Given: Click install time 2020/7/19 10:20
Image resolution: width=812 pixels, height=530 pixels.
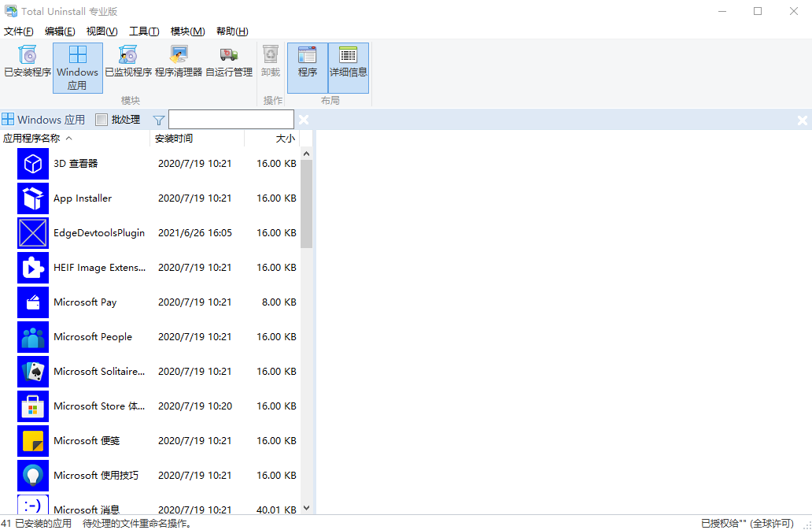Looking at the screenshot, I should pos(194,406).
